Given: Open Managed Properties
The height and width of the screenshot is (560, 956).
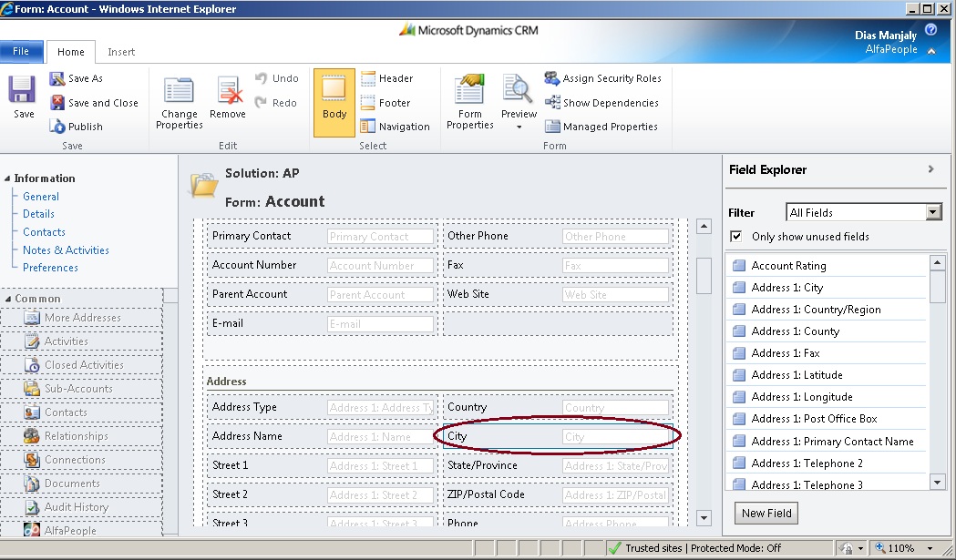Looking at the screenshot, I should (x=601, y=127).
